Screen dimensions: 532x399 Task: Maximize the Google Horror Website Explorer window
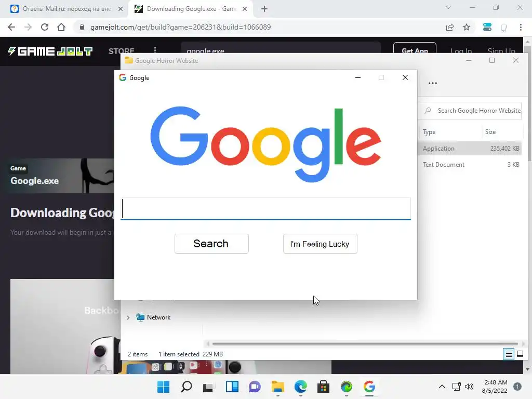click(492, 60)
